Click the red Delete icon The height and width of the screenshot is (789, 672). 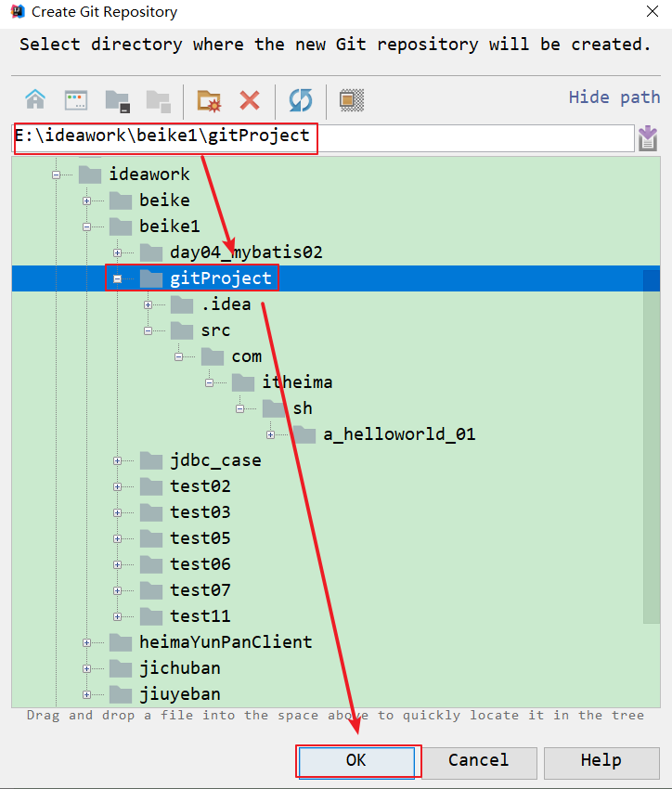(x=250, y=99)
